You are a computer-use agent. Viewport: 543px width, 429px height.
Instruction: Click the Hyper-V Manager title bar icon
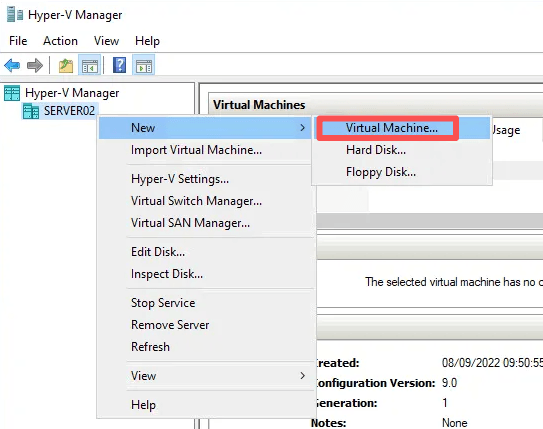coord(15,15)
